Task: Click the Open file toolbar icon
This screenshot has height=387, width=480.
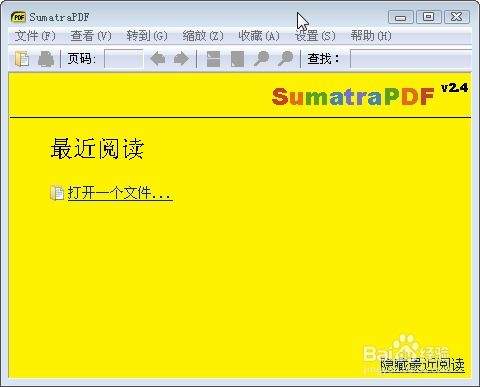Action: [22, 59]
